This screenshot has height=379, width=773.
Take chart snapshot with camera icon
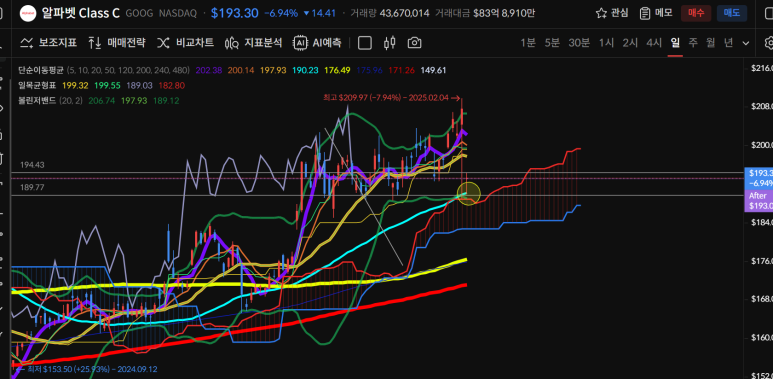[415, 43]
